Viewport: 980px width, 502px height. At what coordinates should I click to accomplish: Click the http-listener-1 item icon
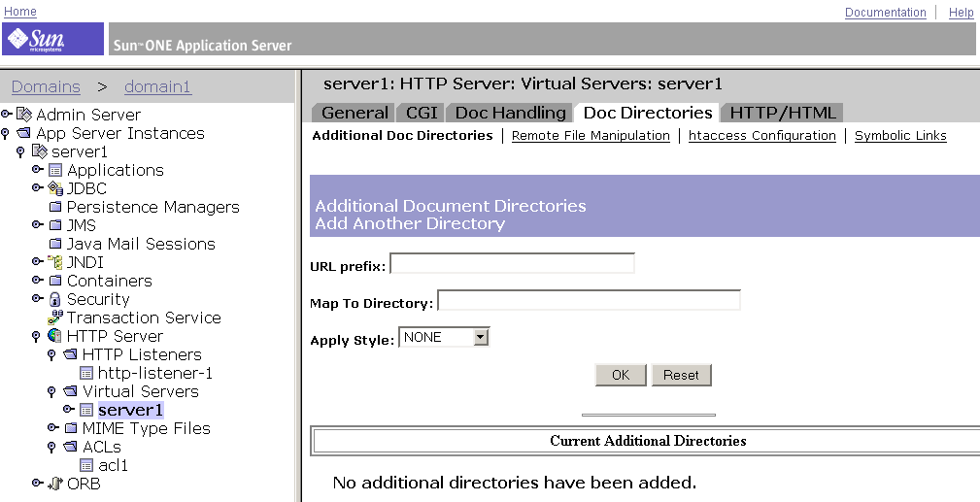pos(86,373)
